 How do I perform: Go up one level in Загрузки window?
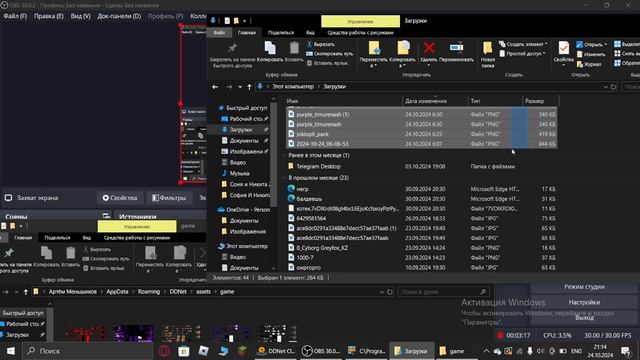click(x=249, y=87)
